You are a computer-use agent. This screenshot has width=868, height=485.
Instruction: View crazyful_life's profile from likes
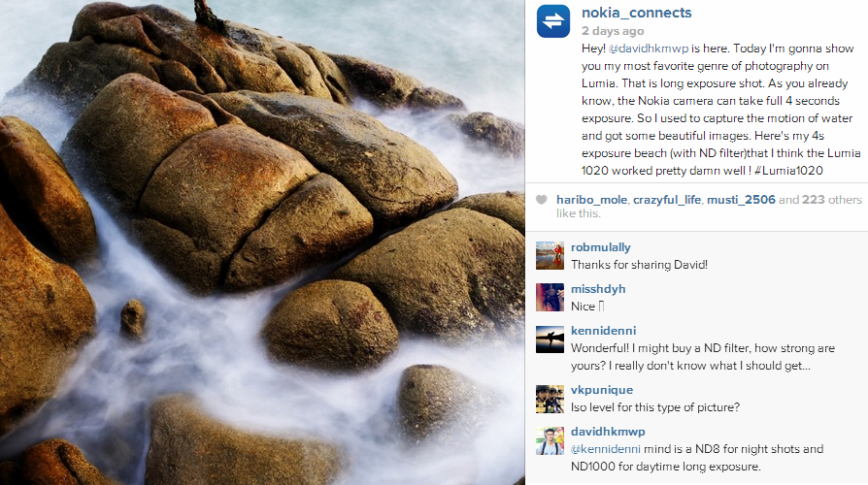click(x=666, y=200)
